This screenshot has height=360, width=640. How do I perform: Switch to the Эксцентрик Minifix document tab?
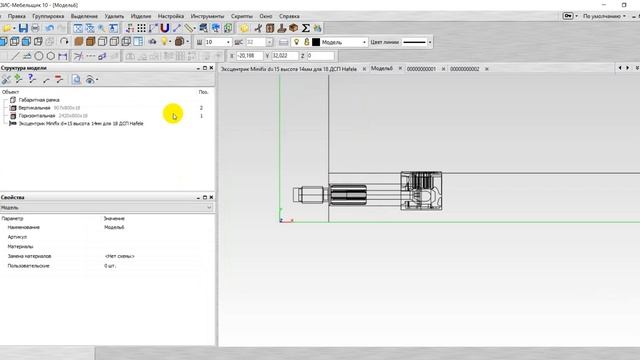point(289,69)
